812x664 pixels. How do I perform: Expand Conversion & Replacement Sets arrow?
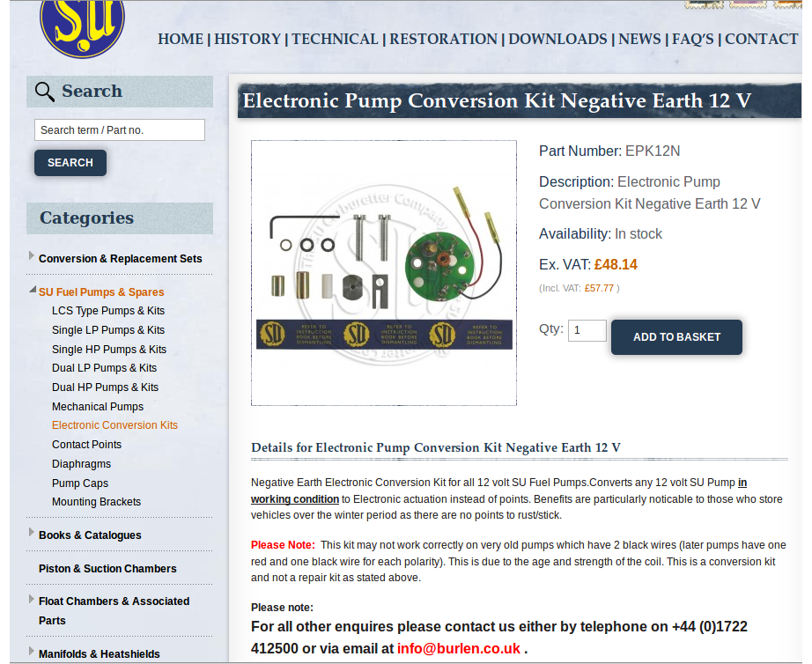coord(32,256)
